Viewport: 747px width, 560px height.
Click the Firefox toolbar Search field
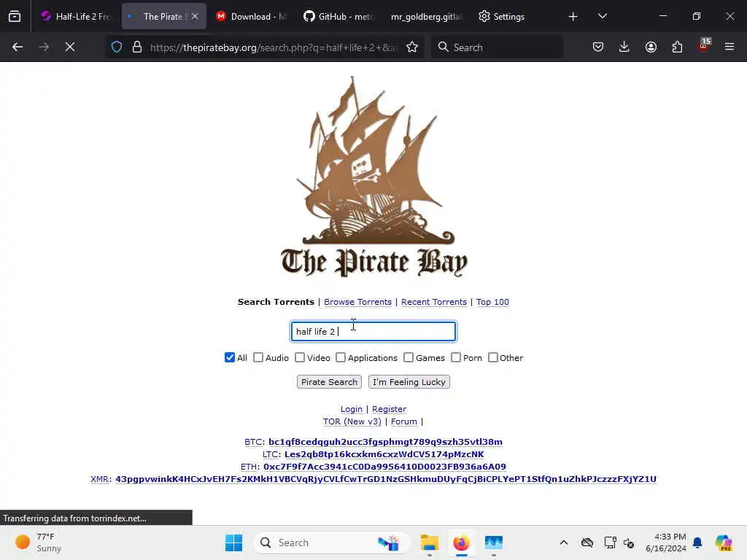click(497, 47)
